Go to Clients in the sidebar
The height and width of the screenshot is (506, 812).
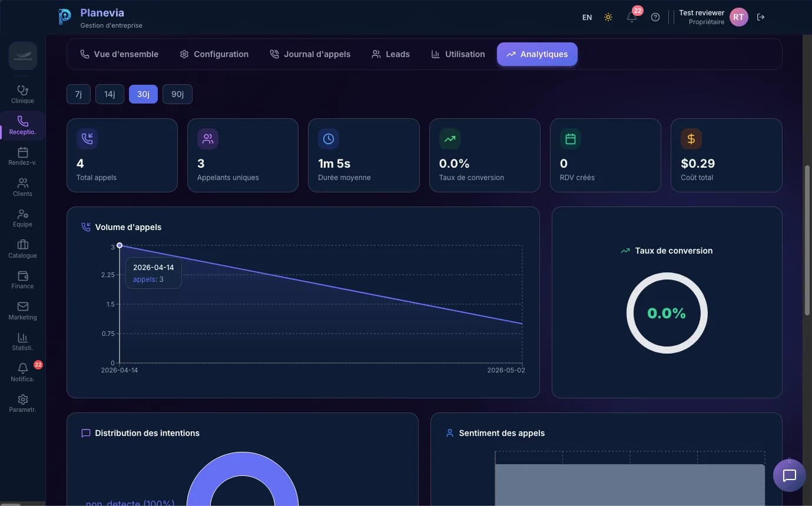tap(22, 188)
